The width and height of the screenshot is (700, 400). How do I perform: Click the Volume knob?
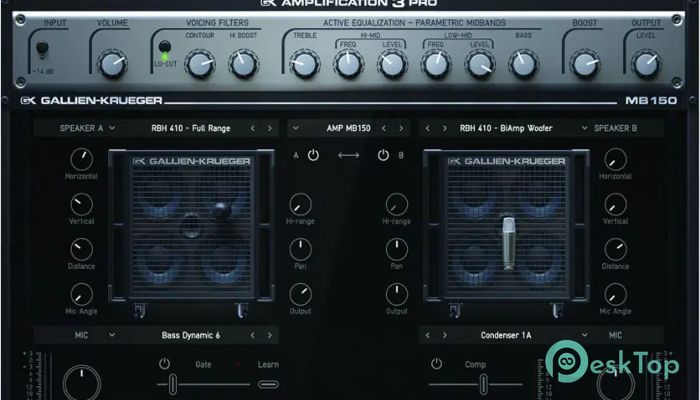click(x=112, y=65)
